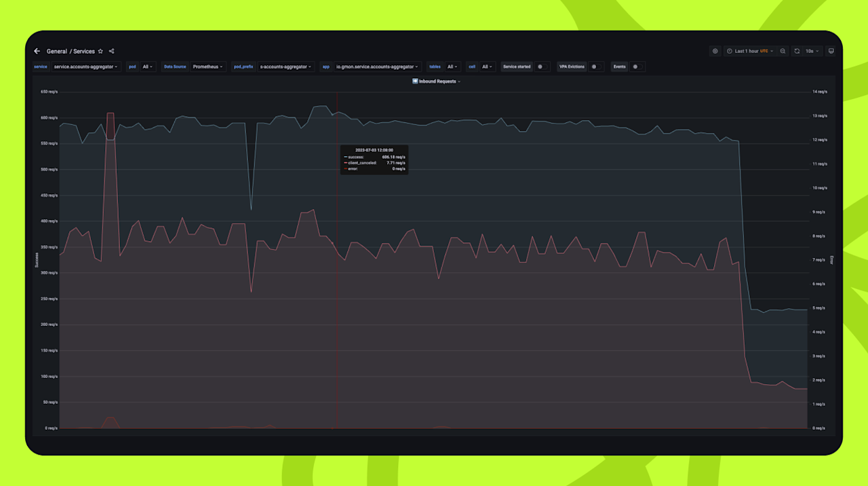Open the cell All dropdown
868x486 pixels.
(488, 67)
